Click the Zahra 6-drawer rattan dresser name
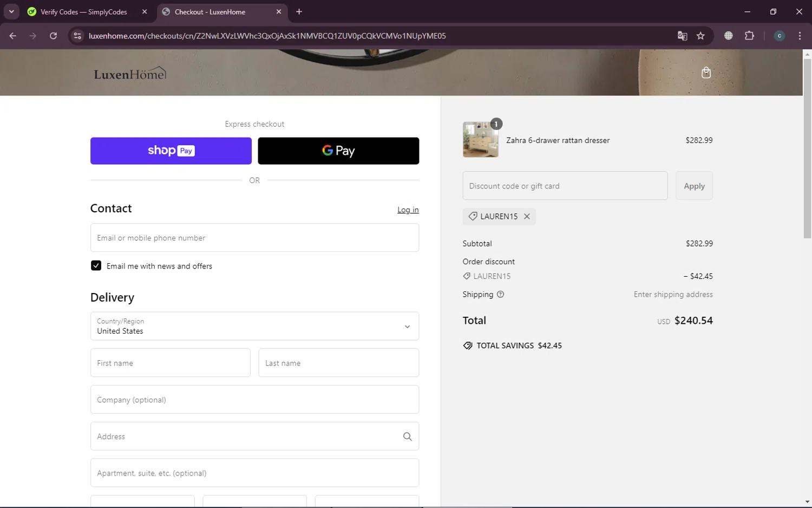The height and width of the screenshot is (508, 812). pos(558,140)
